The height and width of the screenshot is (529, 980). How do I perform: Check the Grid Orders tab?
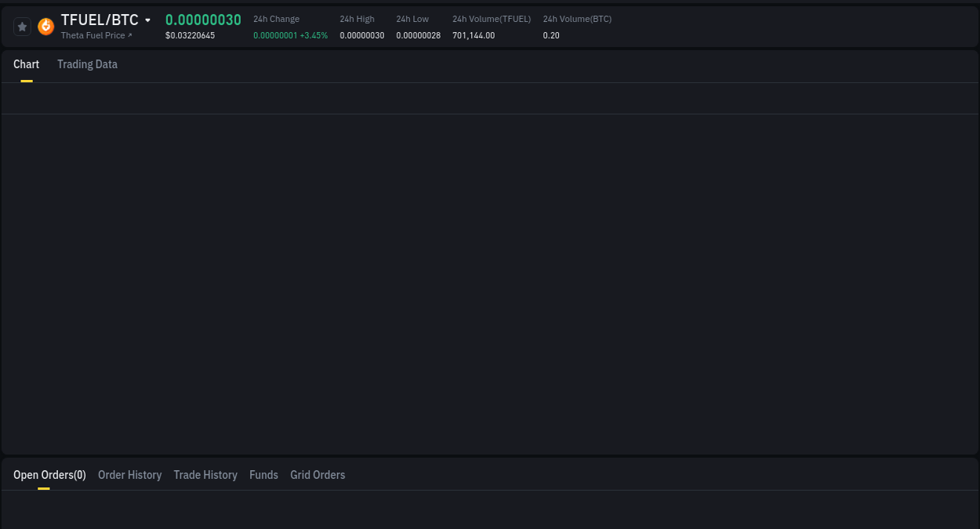point(318,475)
